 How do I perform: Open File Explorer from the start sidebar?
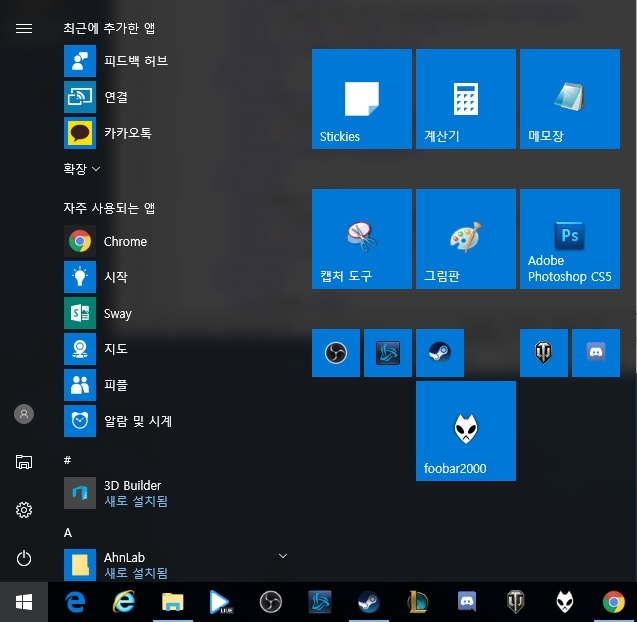24,462
